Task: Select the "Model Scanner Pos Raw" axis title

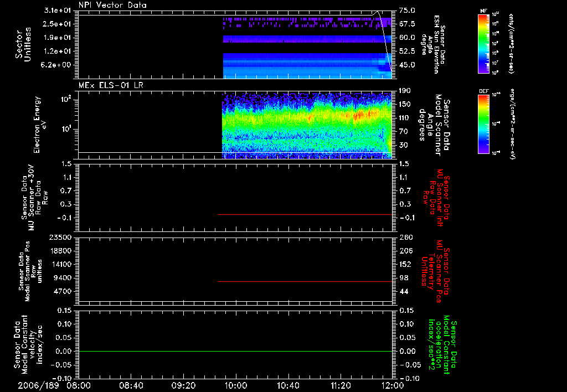Action: [x=30, y=271]
